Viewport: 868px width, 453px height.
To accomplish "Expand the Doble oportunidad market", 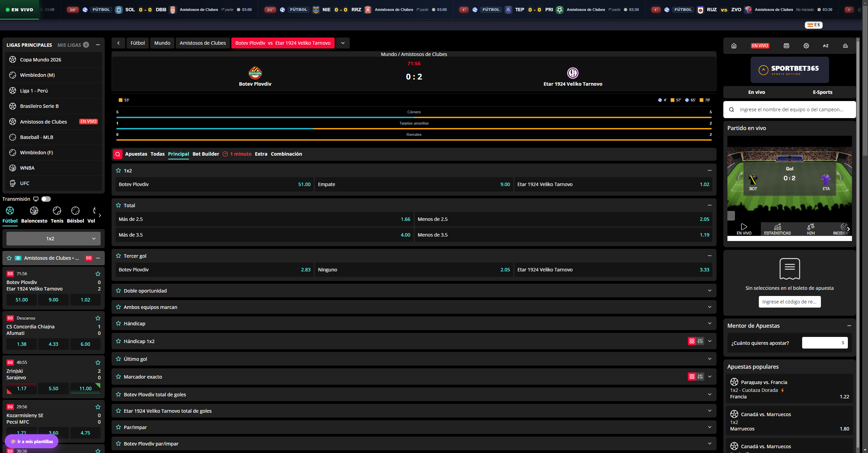I will click(710, 291).
